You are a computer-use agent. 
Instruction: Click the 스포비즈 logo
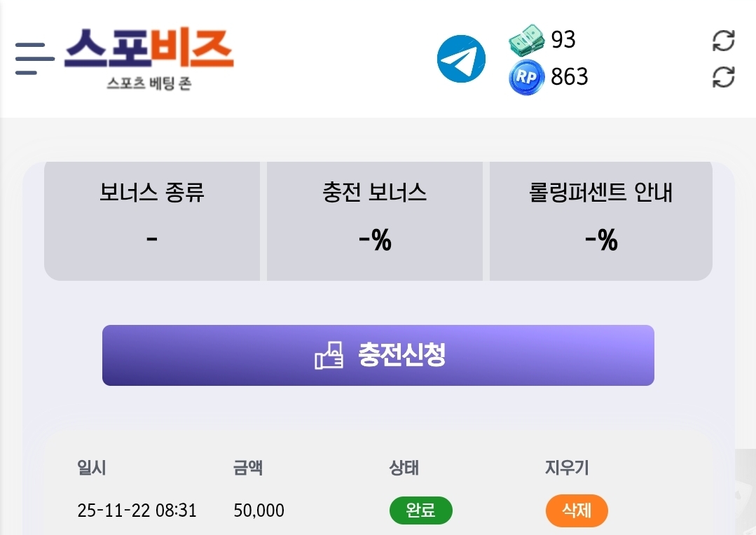(149, 57)
